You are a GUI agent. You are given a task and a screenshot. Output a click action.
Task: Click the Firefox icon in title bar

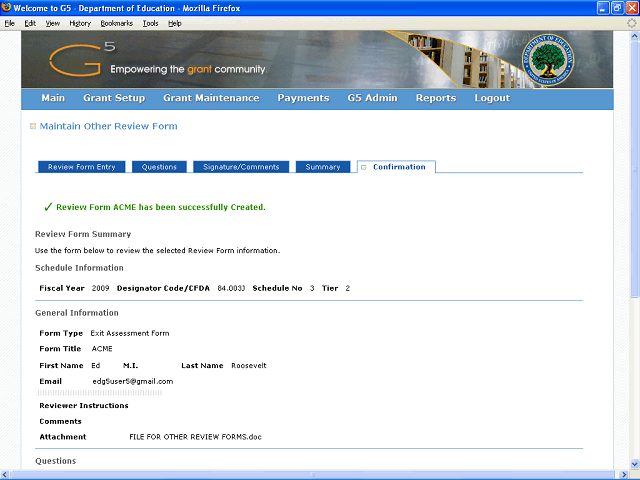click(6, 7)
